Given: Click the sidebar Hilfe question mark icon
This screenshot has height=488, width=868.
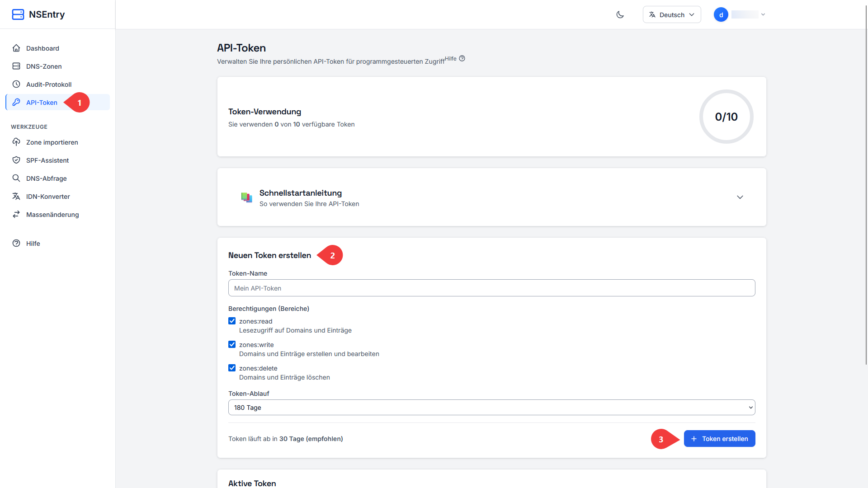Looking at the screenshot, I should (x=16, y=243).
